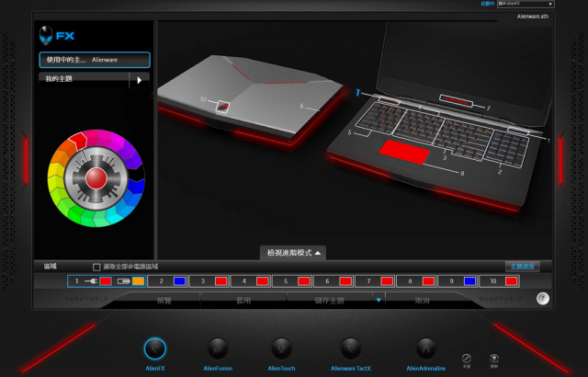Pick zone 9 blue color swatch
588x377 pixels.
click(469, 281)
